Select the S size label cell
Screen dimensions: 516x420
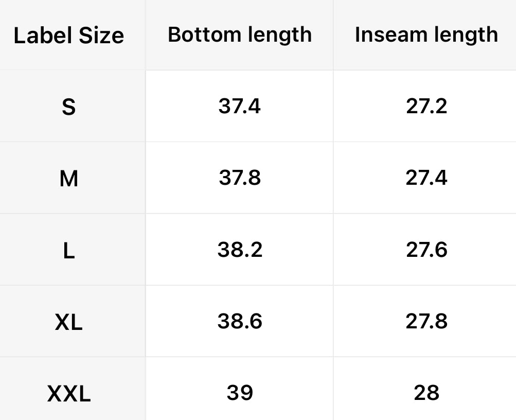tap(68, 107)
